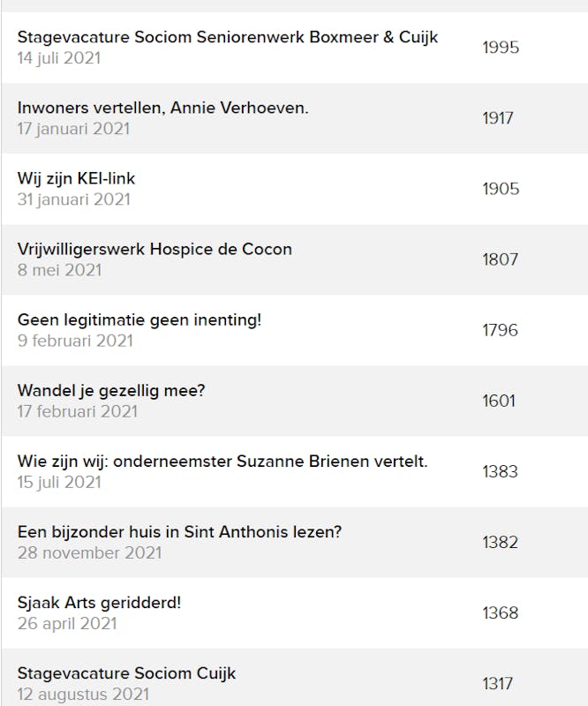Open 'Vrijwilligerswerk Hospice de Cocon' post
Image resolution: width=588 pixels, height=706 pixels.
155,249
